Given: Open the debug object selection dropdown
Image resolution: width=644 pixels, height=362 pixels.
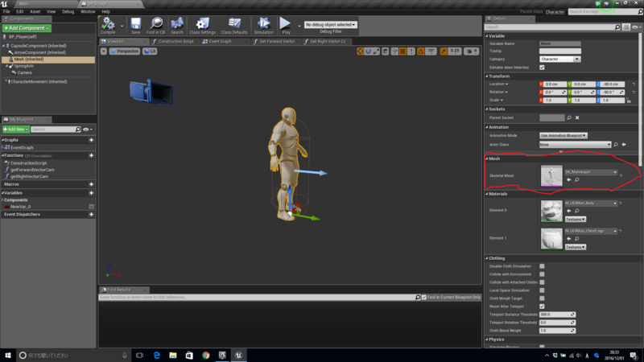Looking at the screenshot, I should (331, 25).
